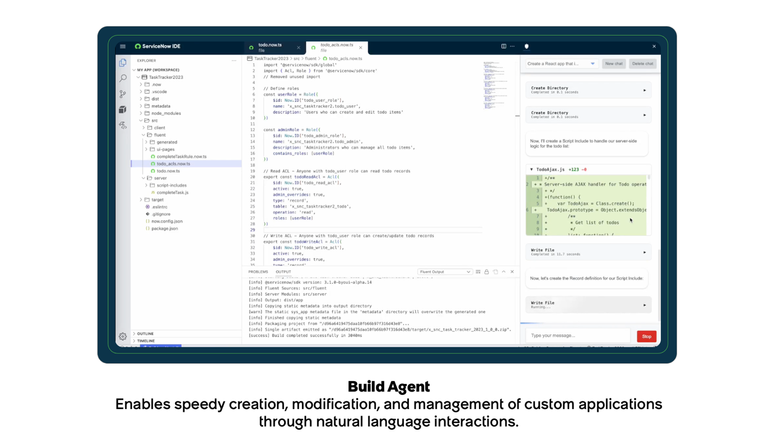
Task: Close the bottom output panel
Action: 512,272
